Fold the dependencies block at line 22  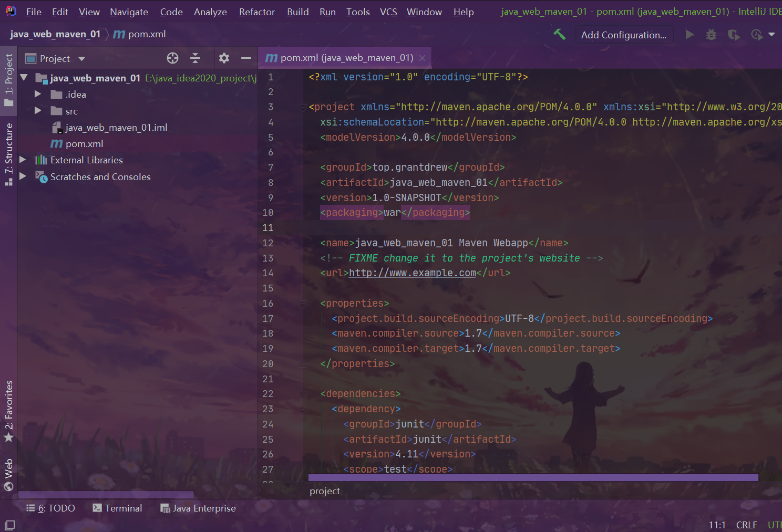(x=303, y=394)
